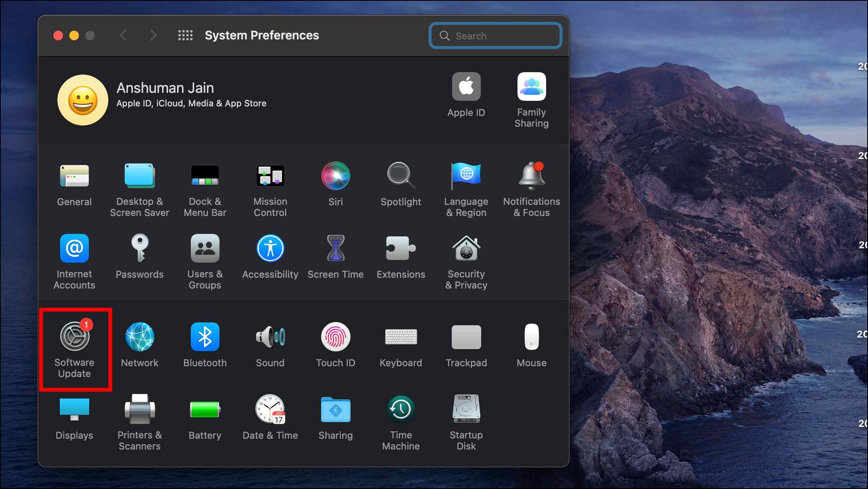This screenshot has width=868, height=489.
Task: Click the Anshuman Jain account name
Action: click(165, 88)
